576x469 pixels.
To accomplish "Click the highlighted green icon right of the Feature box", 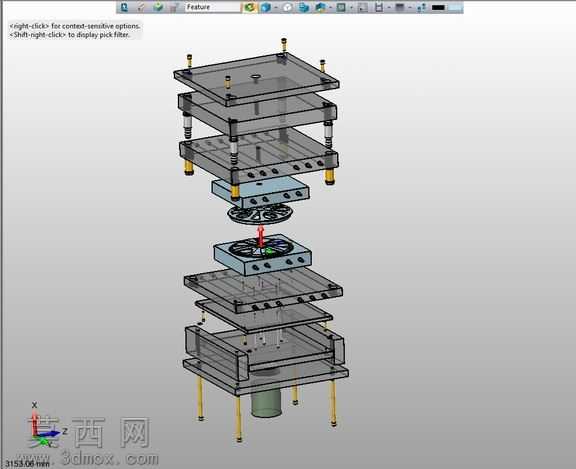I will (x=250, y=7).
